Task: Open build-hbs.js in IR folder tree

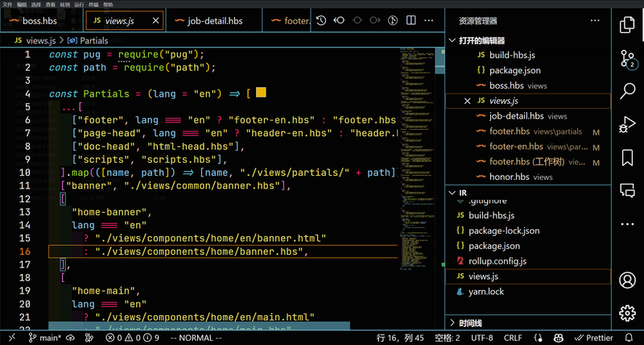Action: click(528, 215)
